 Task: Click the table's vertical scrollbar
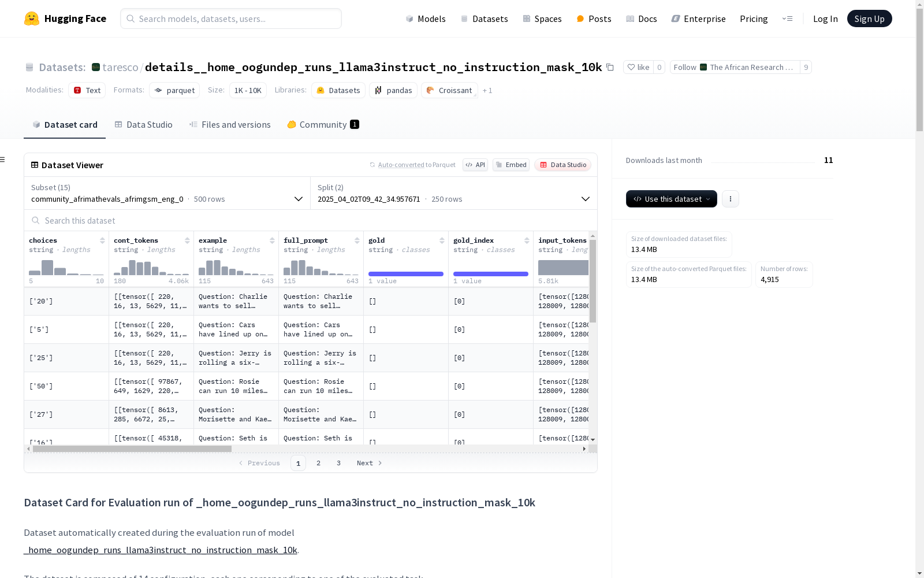(x=593, y=281)
